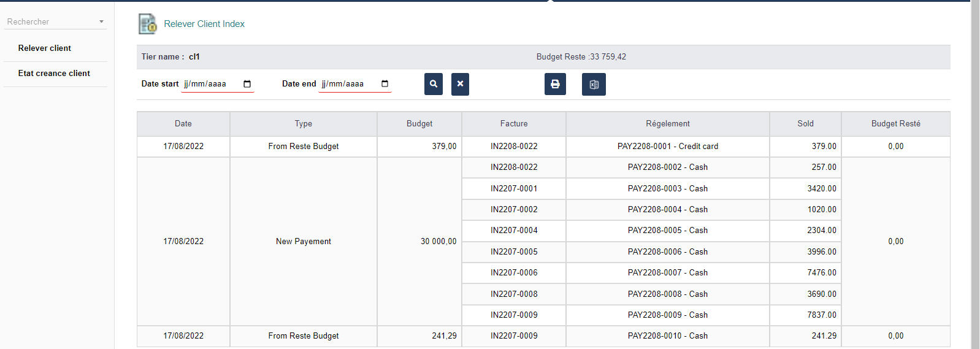Viewport: 980px width, 349px height.
Task: Select the New Payement type cell
Action: click(303, 242)
